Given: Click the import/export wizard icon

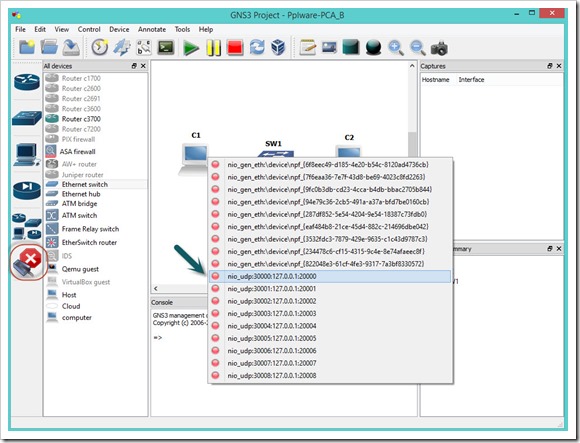Looking at the screenshot, I should tap(122, 48).
